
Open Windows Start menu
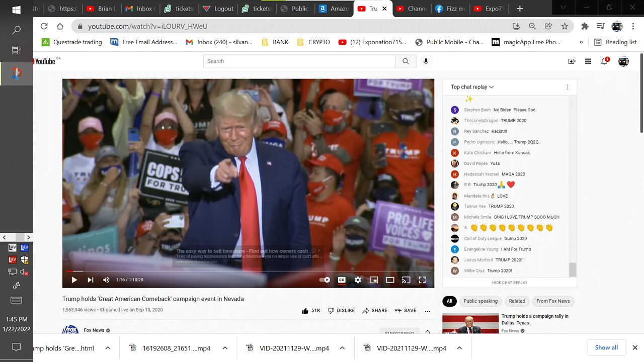pos(16,10)
